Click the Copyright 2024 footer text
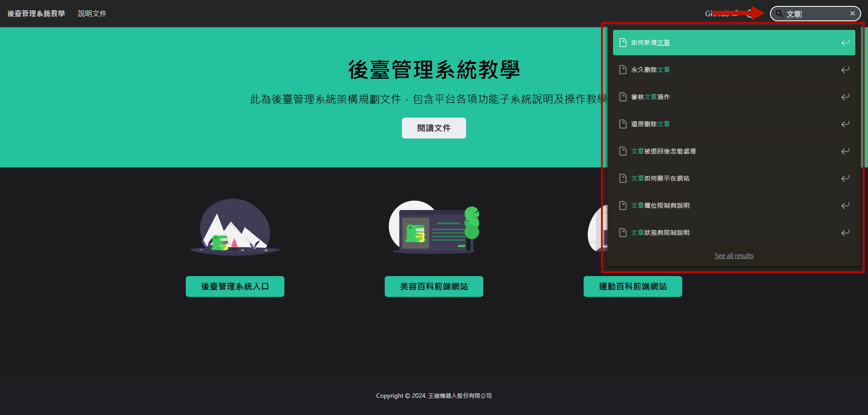868x415 pixels. pyautogui.click(x=434, y=396)
